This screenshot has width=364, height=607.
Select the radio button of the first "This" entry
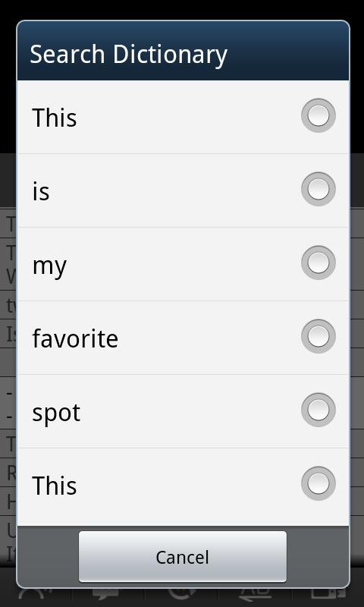tap(318, 115)
